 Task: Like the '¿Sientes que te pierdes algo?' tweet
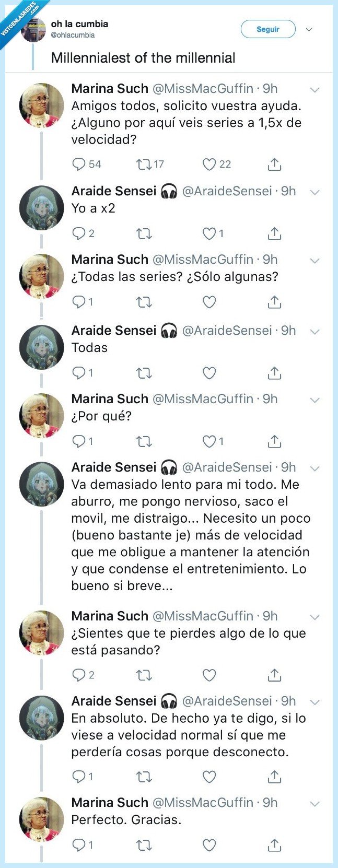(x=209, y=674)
